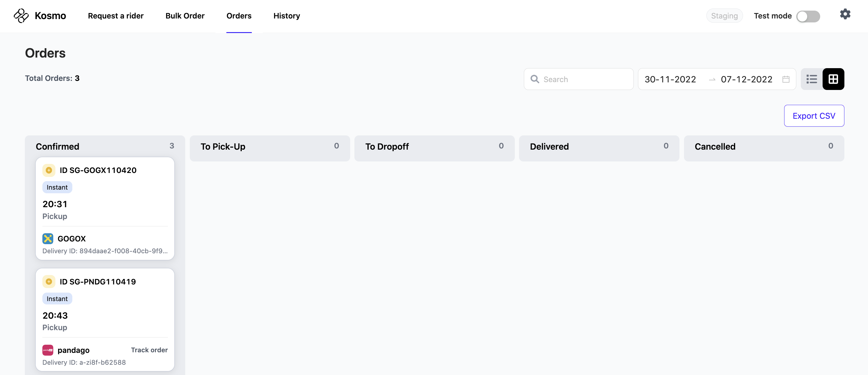Click status icon beside SG-GOGX110420
The width and height of the screenshot is (868, 375).
[49, 170]
